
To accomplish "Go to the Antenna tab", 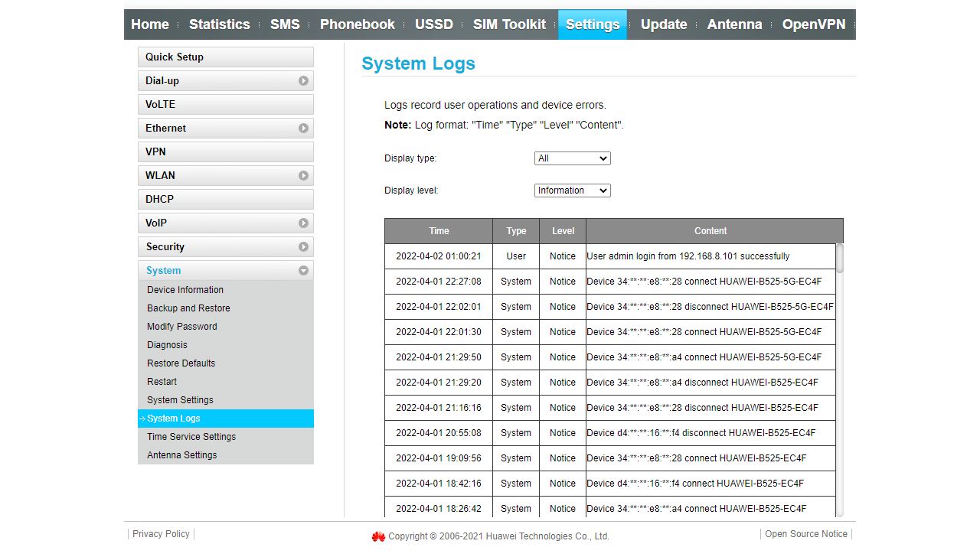I will tap(734, 24).
